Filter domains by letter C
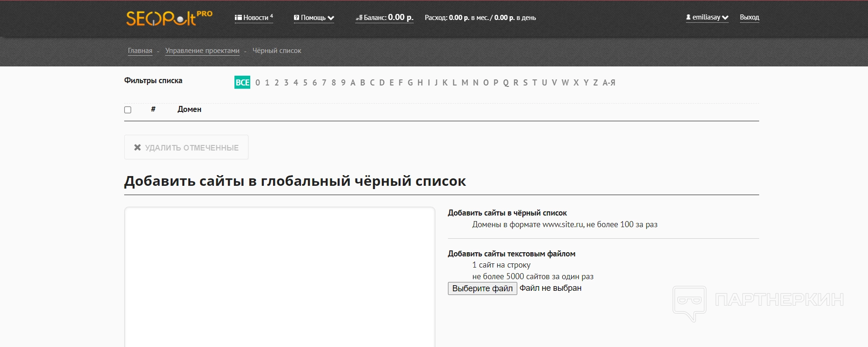This screenshot has height=347, width=868. click(372, 83)
